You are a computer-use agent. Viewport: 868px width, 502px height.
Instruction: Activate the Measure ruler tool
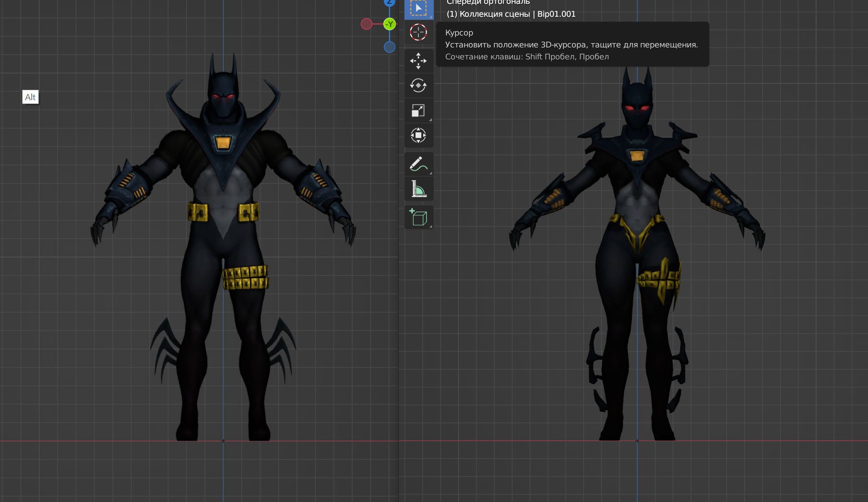pyautogui.click(x=418, y=189)
